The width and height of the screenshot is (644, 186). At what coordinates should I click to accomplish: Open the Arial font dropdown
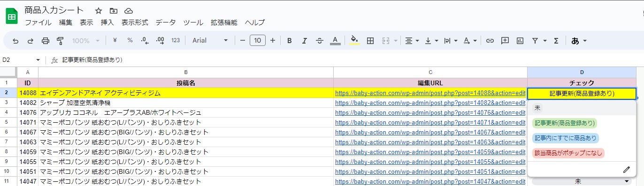point(210,41)
